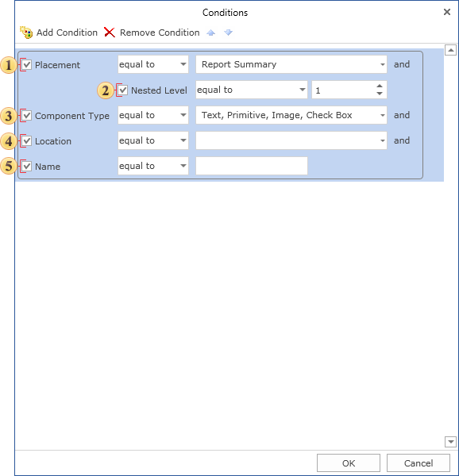This screenshot has height=476, width=459.
Task: Toggle the Nested Level checkbox
Action: pos(123,90)
